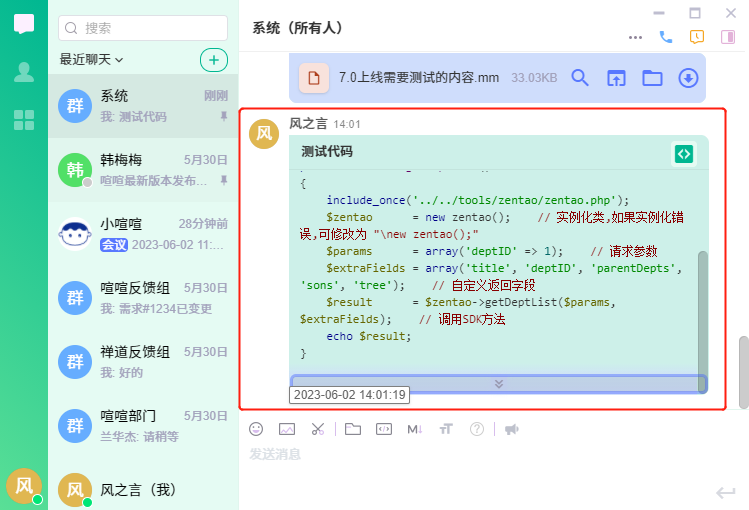Select the screenshot scissors tool
The width and height of the screenshot is (749, 510).
(x=318, y=429)
